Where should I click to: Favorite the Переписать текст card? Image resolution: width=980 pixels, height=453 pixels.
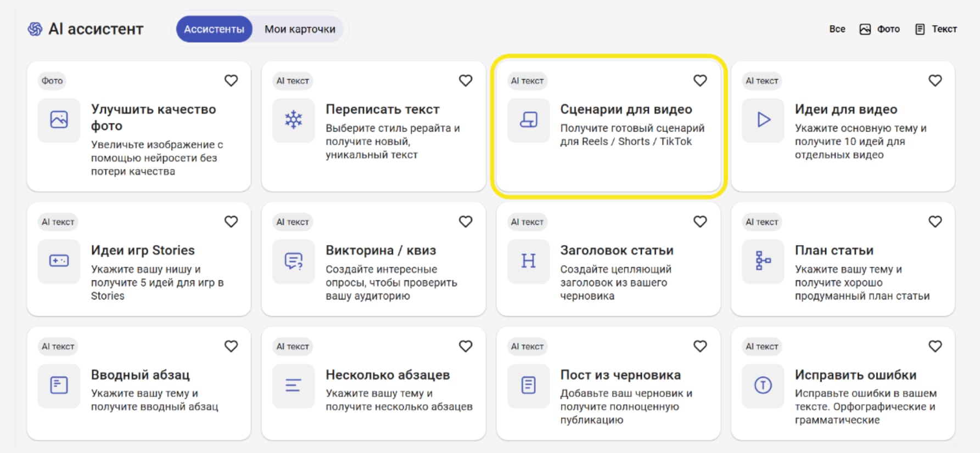466,81
